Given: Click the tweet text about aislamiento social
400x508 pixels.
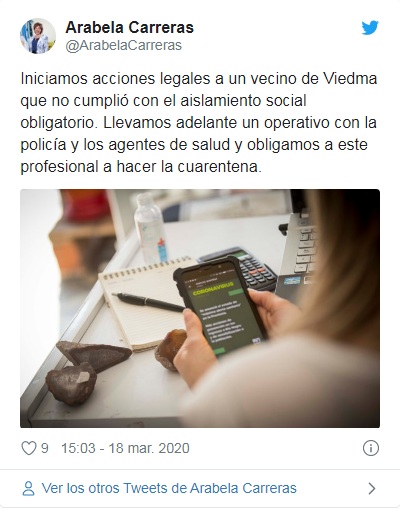Looking at the screenshot, I should click(x=199, y=123).
